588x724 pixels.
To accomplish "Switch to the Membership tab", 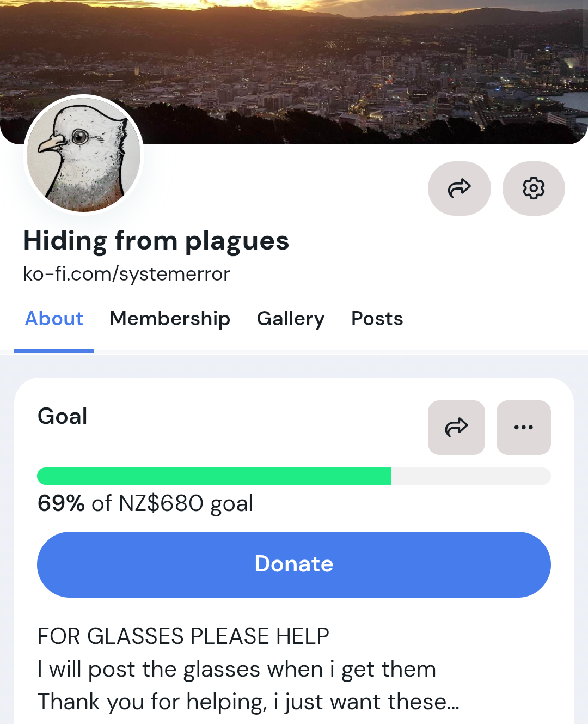I will (170, 319).
